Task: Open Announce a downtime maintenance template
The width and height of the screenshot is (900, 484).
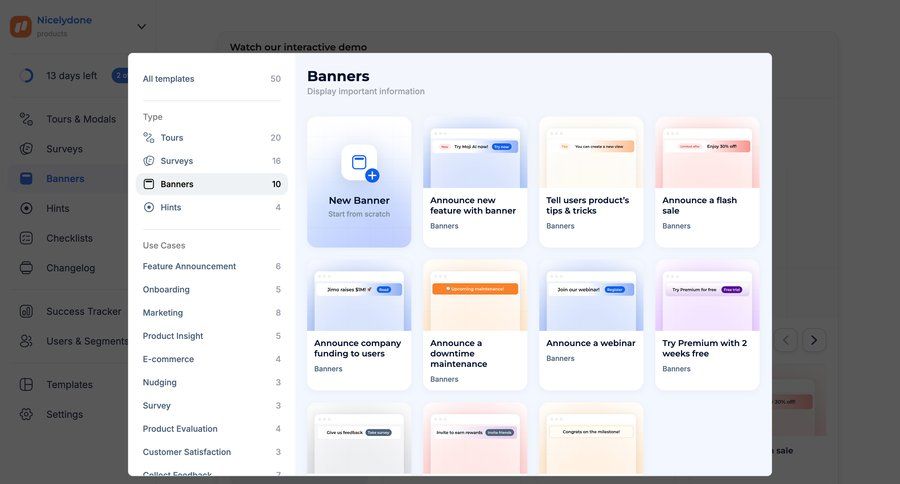Action: pyautogui.click(x=475, y=325)
